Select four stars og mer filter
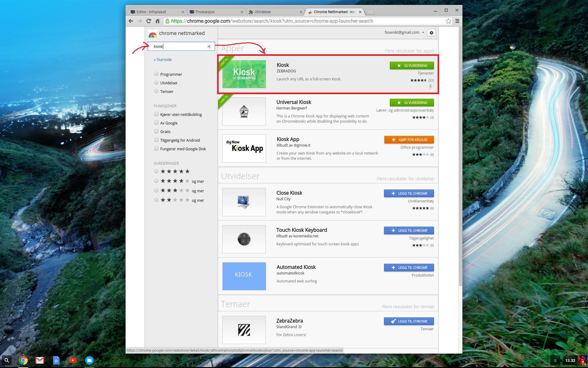Screen dimensions: 588x368 point(156,181)
